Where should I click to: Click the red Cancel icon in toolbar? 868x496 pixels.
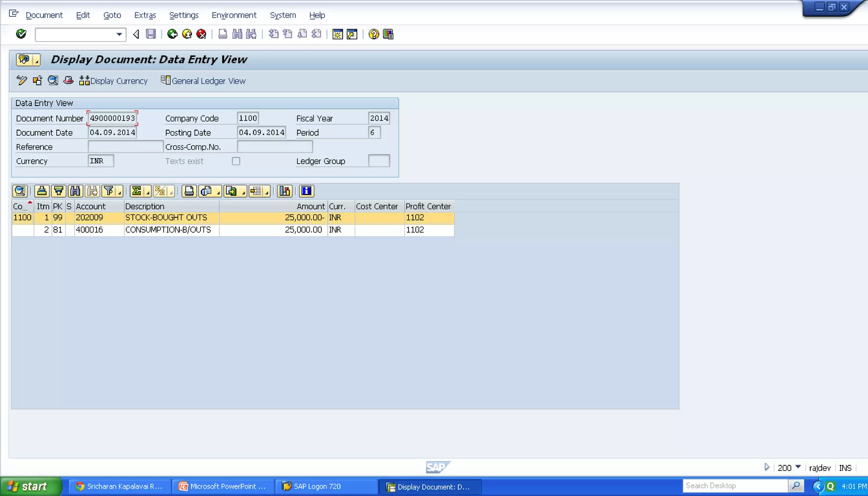click(x=201, y=34)
